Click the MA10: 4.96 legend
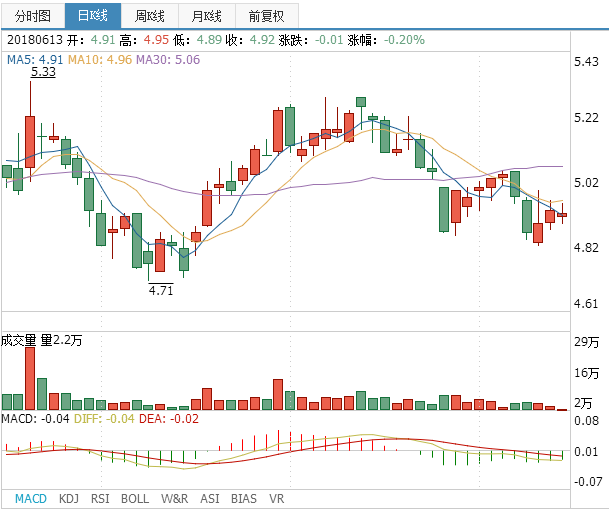 point(100,59)
